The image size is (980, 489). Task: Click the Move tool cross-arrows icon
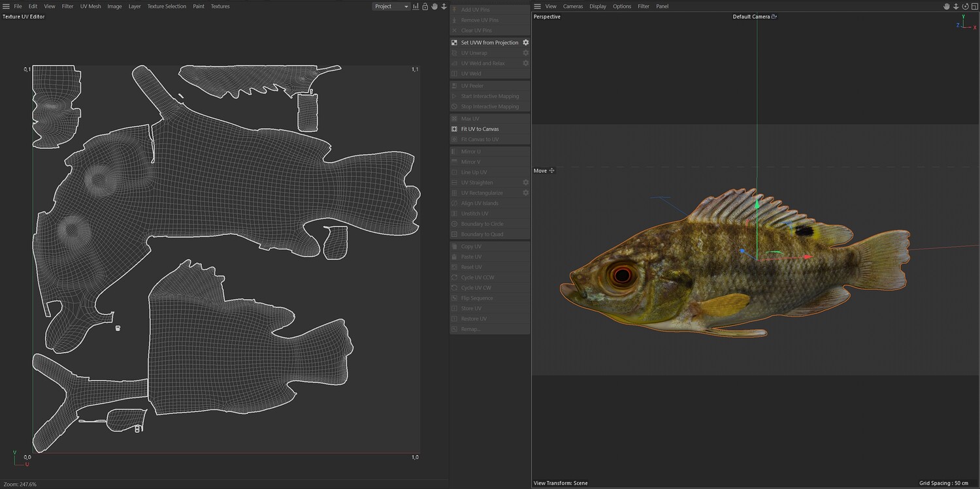[x=552, y=171]
